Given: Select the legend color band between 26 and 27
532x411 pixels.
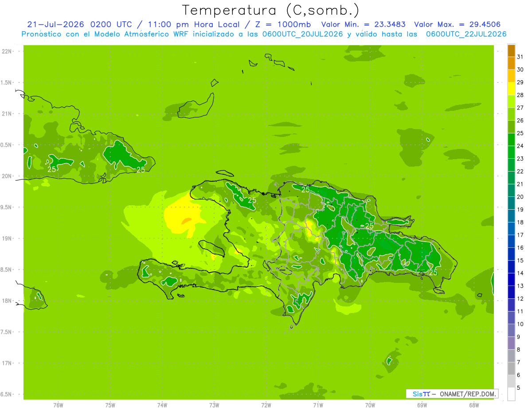Looking at the screenshot, I should tap(511, 114).
